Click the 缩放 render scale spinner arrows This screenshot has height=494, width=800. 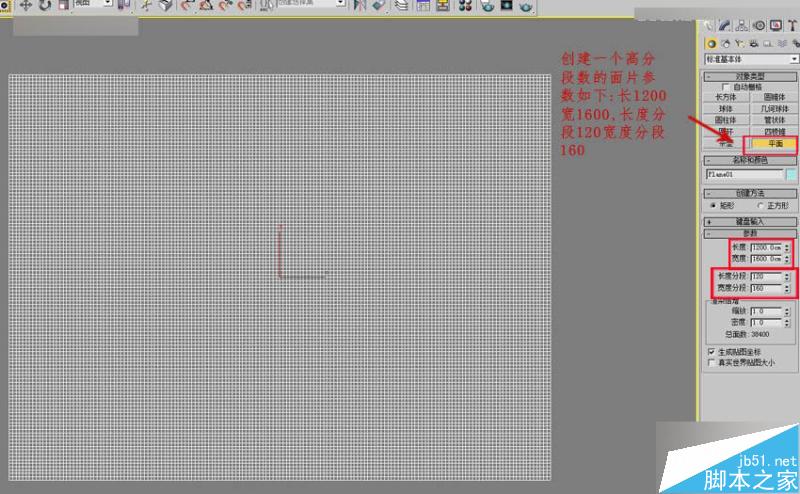(x=787, y=311)
